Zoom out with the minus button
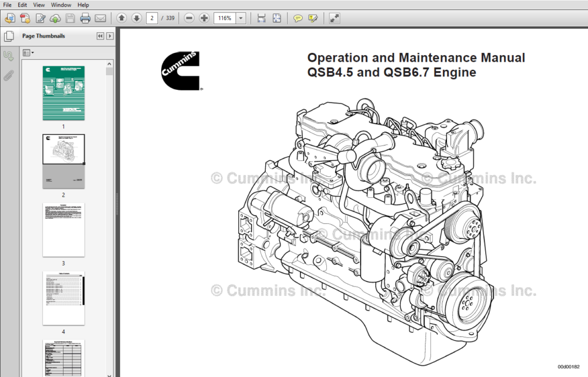588x377 pixels. click(x=189, y=18)
